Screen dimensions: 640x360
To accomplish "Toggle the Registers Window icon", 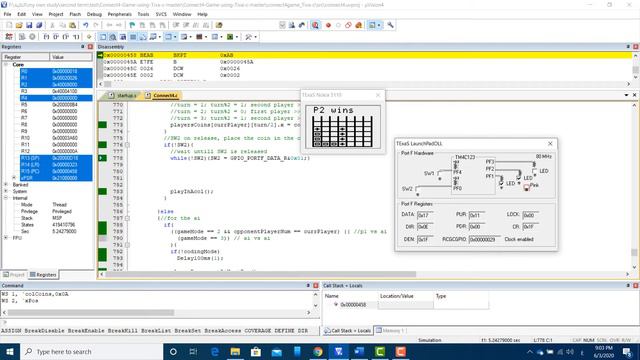I will (133, 37).
